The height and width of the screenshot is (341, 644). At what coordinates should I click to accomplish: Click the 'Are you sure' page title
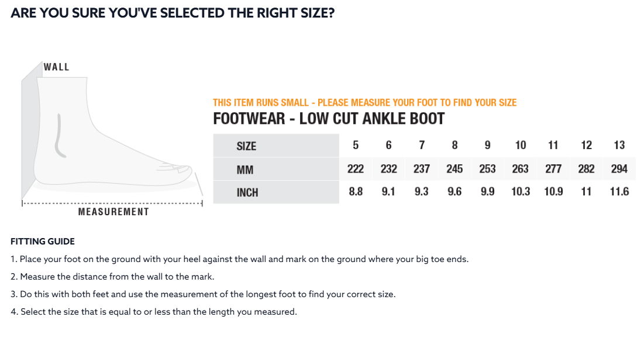tap(173, 13)
